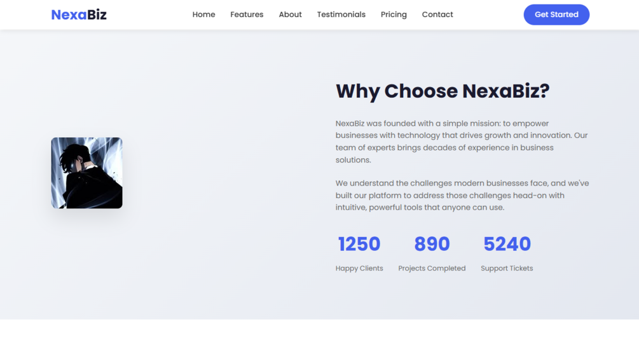
Task: Select the 890 projects counter
Action: (x=432, y=244)
